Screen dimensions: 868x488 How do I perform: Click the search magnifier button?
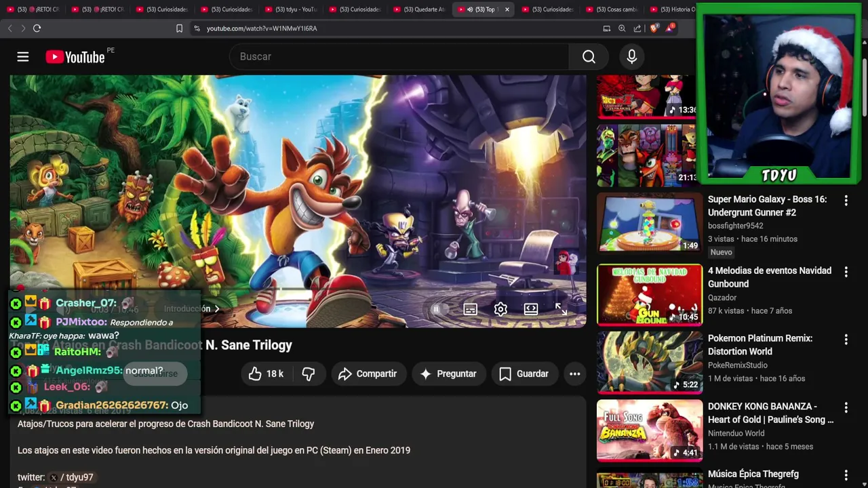pos(589,57)
